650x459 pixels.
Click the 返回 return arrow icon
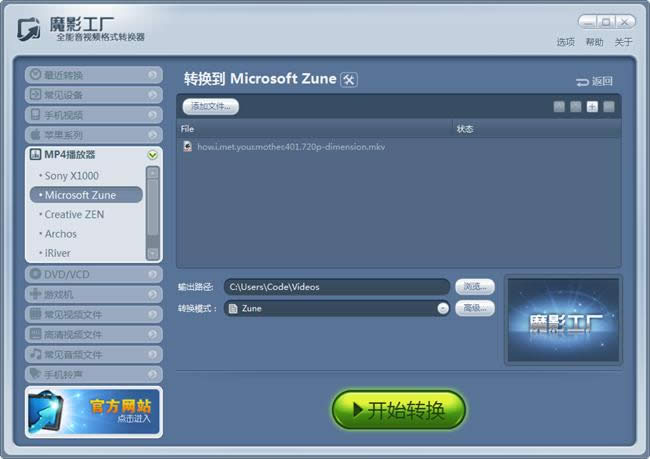tap(582, 82)
